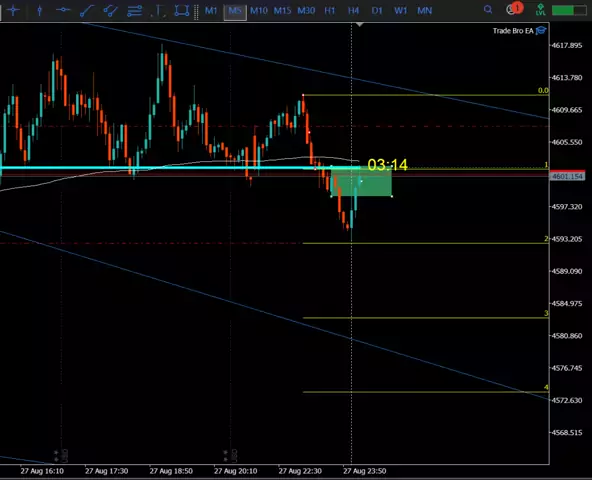The width and height of the screenshot is (592, 480).
Task: Select the text label tool
Action: pos(159,11)
